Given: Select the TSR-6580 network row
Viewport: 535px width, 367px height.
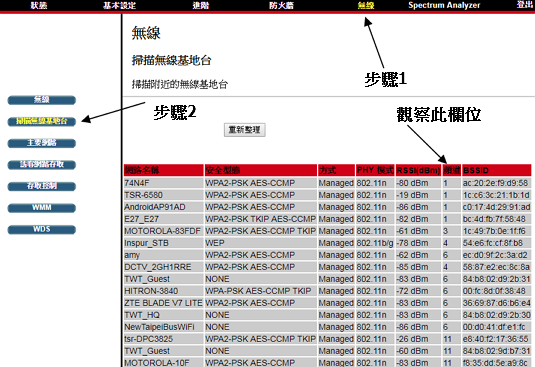Looking at the screenshot, I should [x=328, y=195].
